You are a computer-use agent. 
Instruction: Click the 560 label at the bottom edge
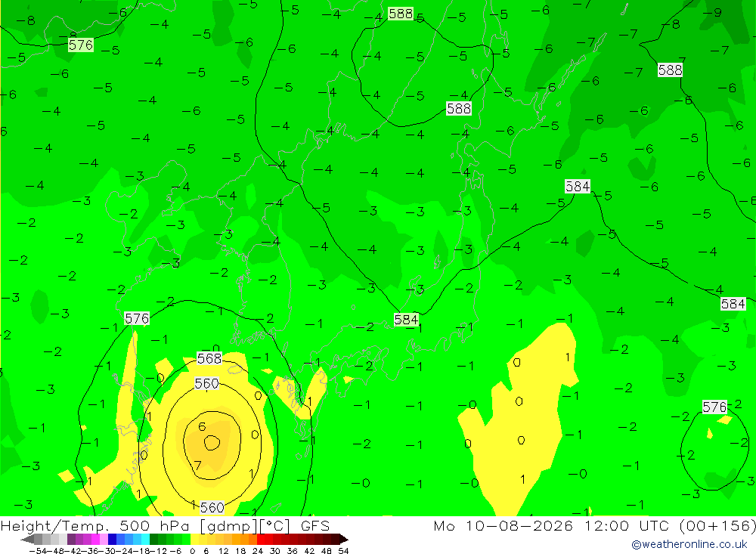(212, 508)
